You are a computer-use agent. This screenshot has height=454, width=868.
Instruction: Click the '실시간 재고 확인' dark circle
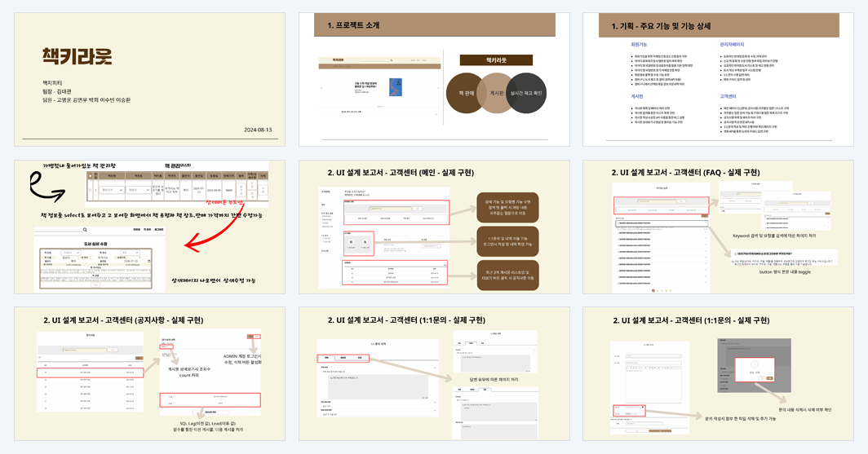[526, 93]
